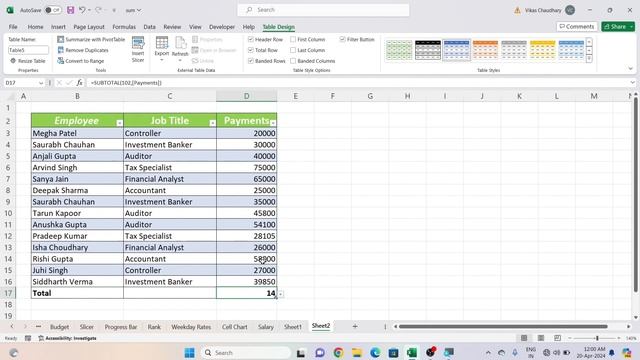Expand the Name Box dropdown arrow
Viewport: 640px width, 360px height.
coord(41,83)
